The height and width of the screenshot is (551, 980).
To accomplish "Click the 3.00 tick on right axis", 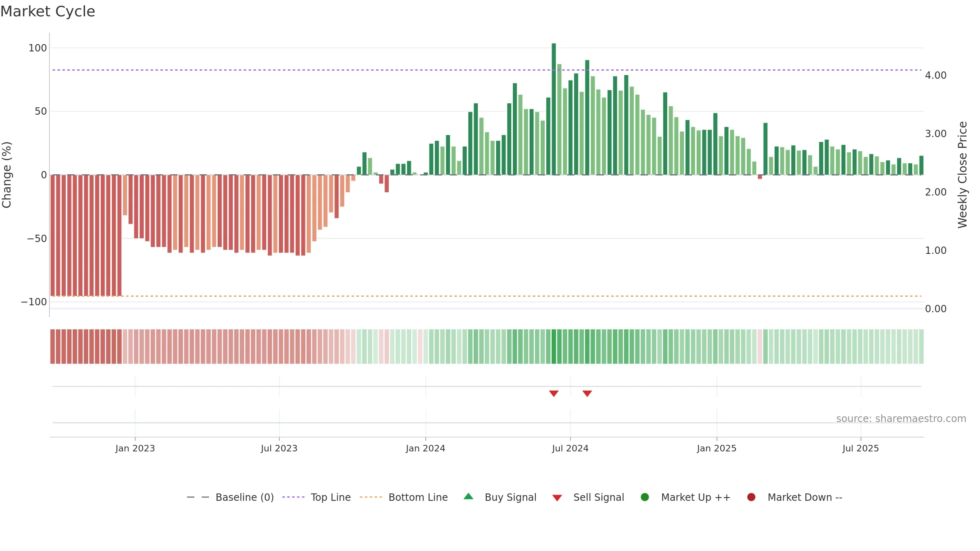I will [936, 134].
